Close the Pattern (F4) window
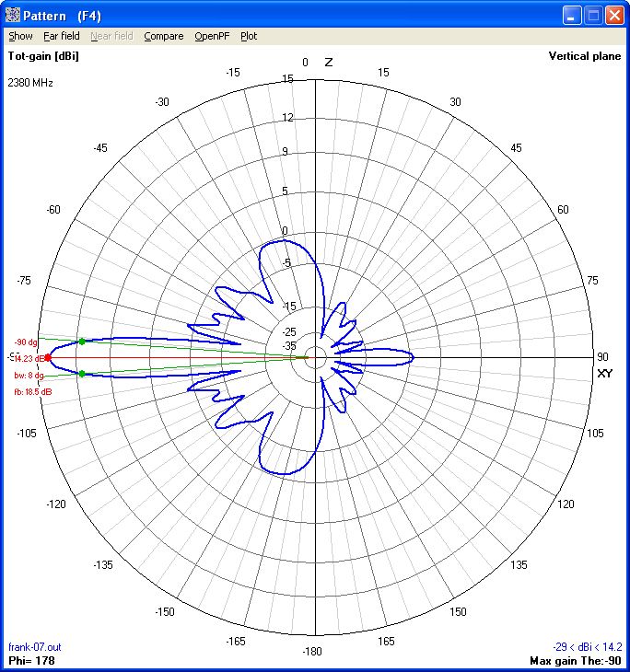This screenshot has width=630, height=672. (614, 15)
